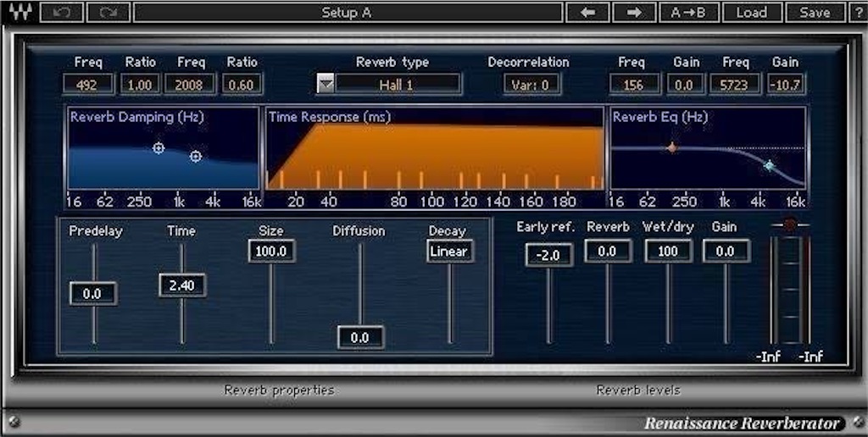Image resolution: width=868 pixels, height=437 pixels.
Task: Click the Reverb level slider handle
Action: click(607, 252)
